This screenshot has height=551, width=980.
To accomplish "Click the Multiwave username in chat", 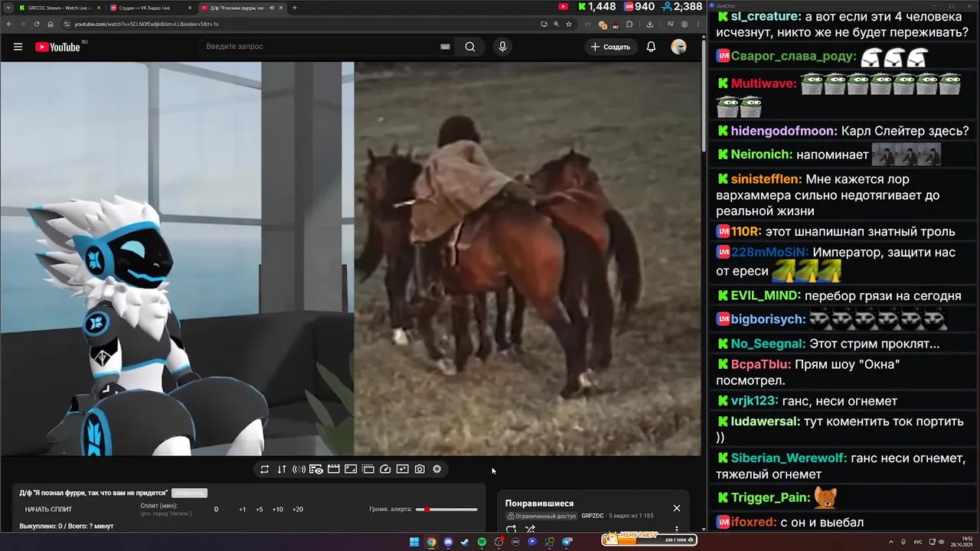I will pyautogui.click(x=763, y=83).
